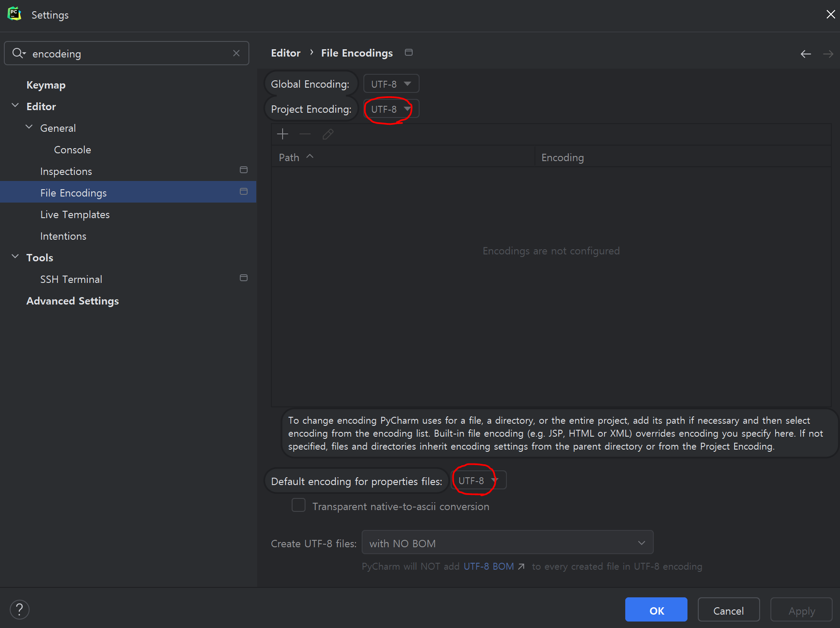
Task: Collapse the General tree node
Action: click(29, 127)
